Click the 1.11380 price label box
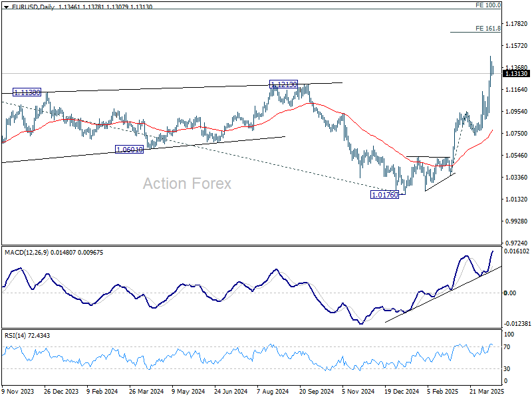Image resolution: width=532 pixels, height=399 pixels. click(27, 92)
